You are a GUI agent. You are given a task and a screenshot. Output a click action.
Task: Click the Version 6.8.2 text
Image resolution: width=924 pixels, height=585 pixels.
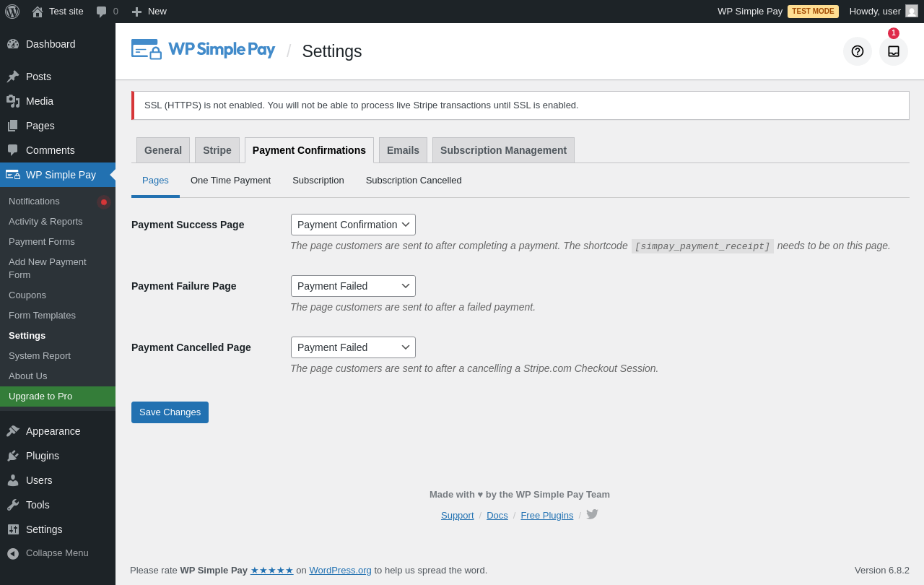882,570
